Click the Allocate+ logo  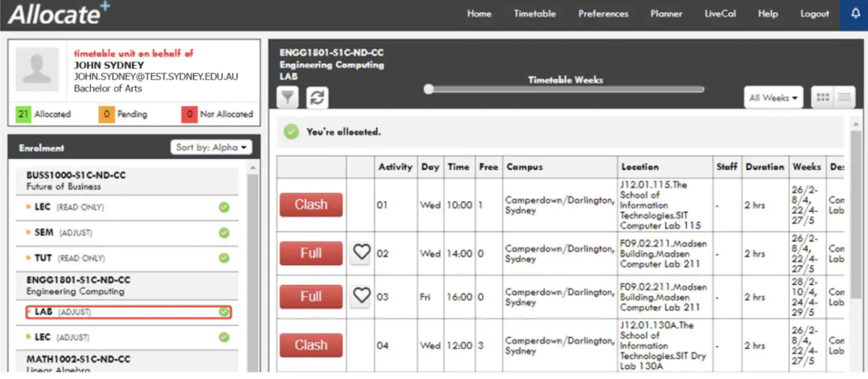tap(59, 14)
